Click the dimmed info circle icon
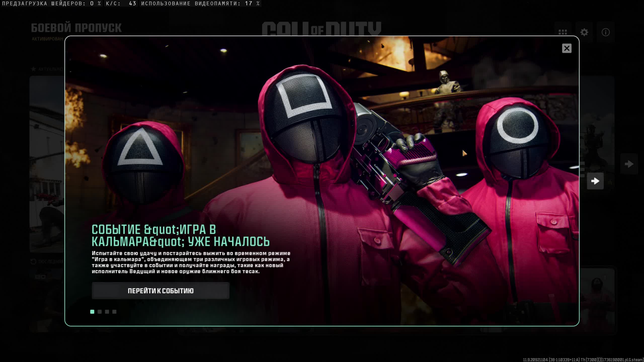 click(x=606, y=32)
